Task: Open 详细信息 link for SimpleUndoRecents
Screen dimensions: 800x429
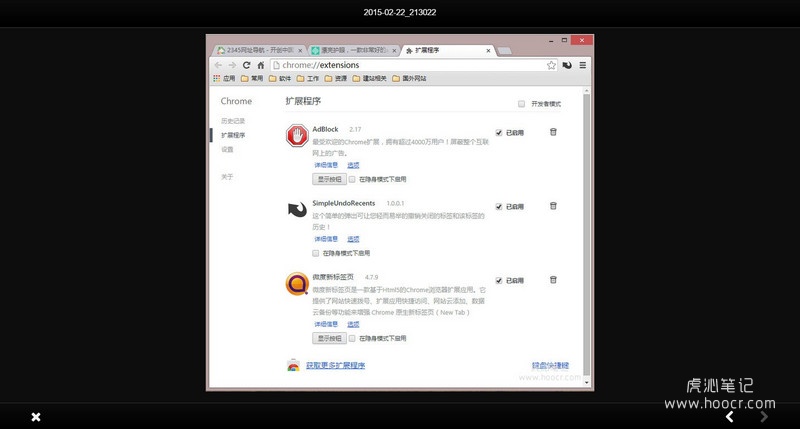Action: (326, 239)
